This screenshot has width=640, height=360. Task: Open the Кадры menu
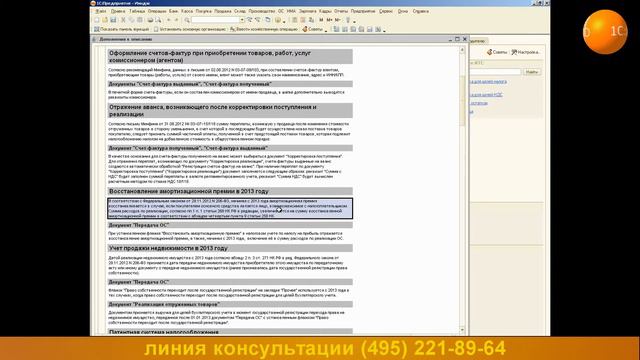[x=325, y=11]
